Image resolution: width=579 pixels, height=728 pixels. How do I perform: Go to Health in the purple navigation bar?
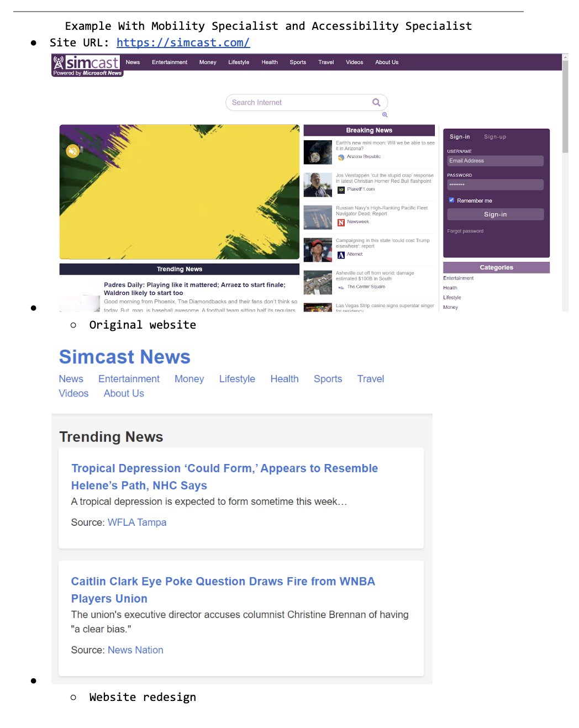pyautogui.click(x=270, y=62)
